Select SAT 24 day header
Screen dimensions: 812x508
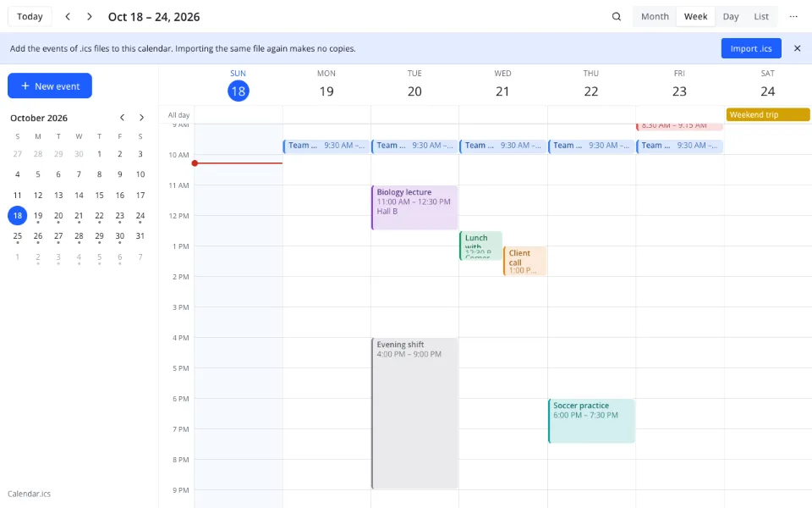pyautogui.click(x=767, y=86)
